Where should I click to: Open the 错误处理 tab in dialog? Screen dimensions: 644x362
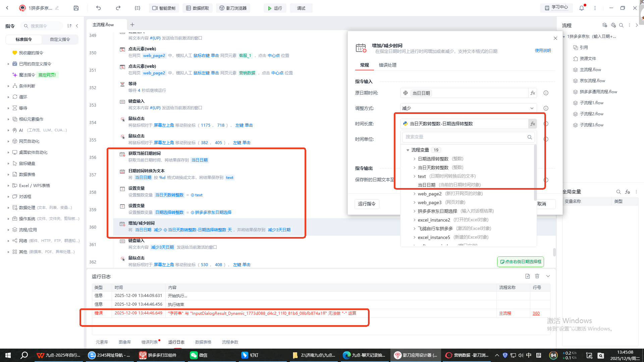pos(388,65)
